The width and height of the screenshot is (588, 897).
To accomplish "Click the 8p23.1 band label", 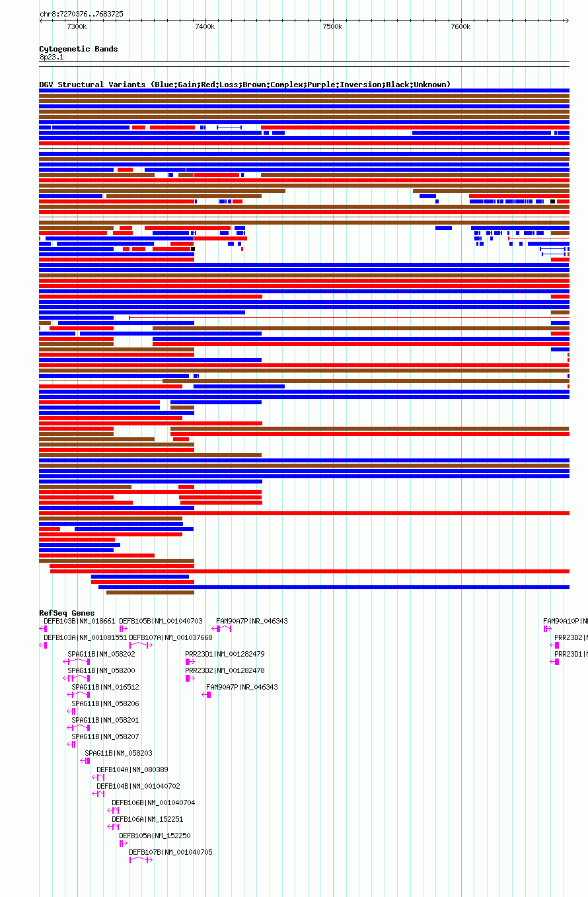I will [52, 57].
